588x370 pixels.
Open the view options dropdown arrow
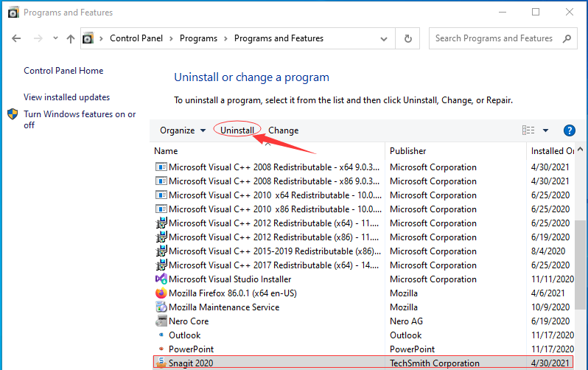545,130
